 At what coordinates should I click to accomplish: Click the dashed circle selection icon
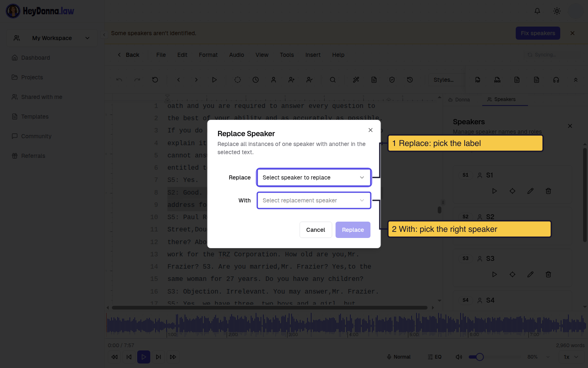coord(238,80)
